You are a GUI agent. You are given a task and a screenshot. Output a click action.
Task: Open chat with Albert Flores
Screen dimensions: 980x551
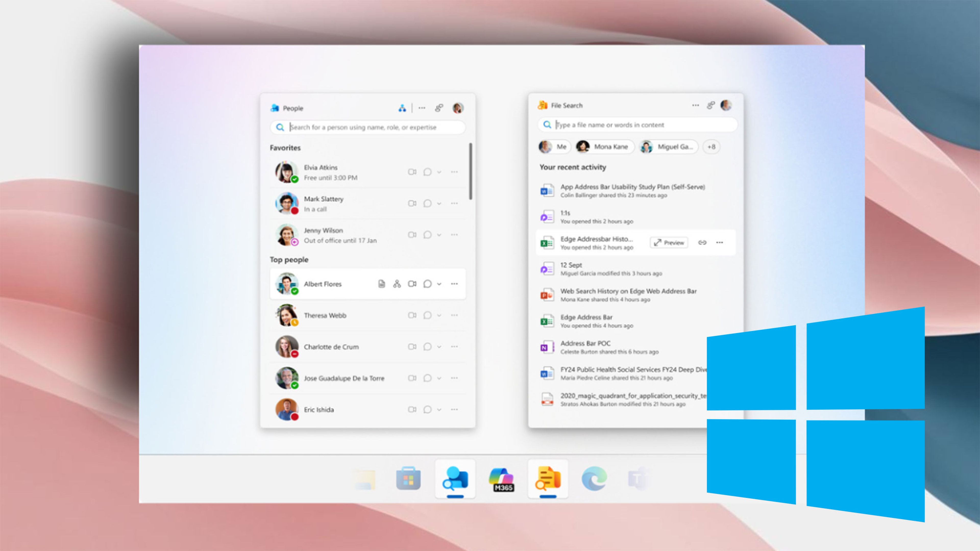pos(427,284)
